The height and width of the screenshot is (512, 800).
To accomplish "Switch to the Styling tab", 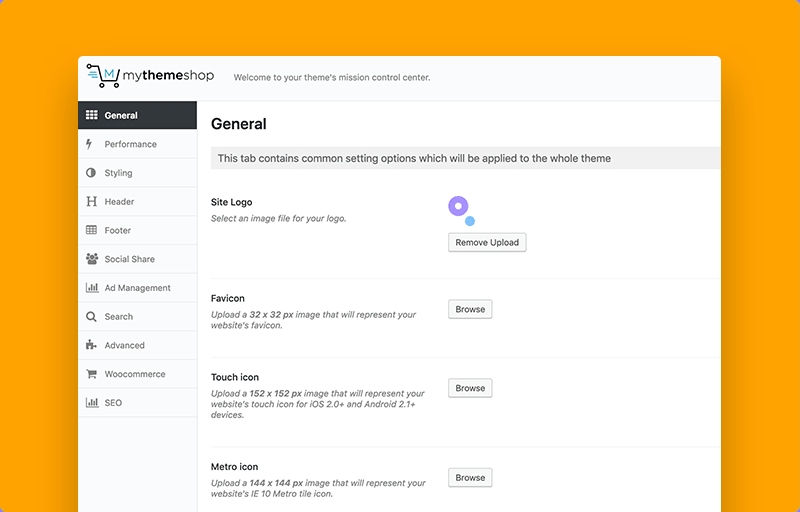I will (x=137, y=173).
